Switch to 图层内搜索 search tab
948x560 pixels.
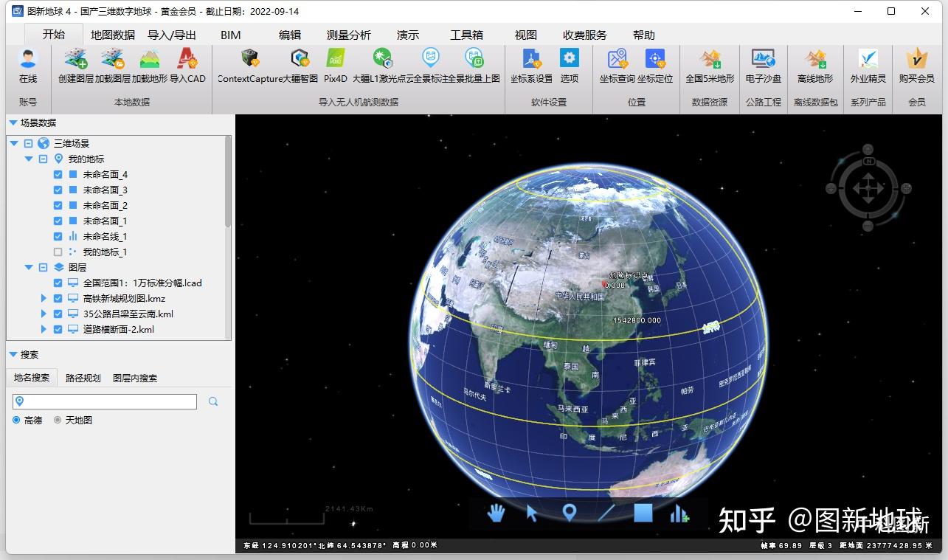[135, 378]
